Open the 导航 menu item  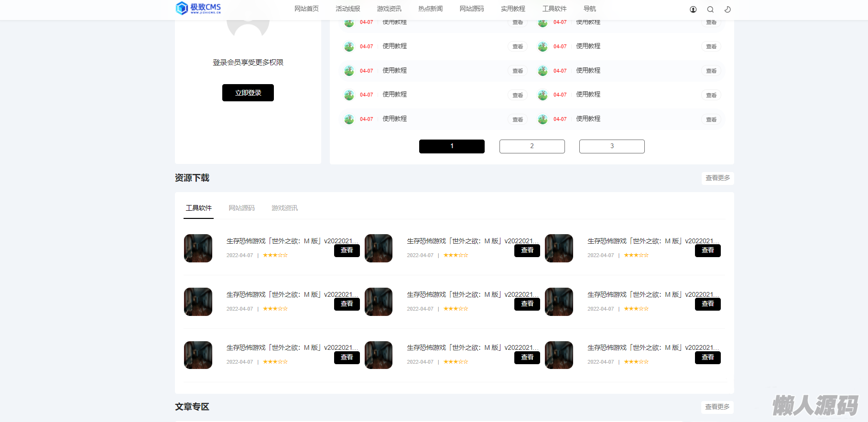point(590,9)
